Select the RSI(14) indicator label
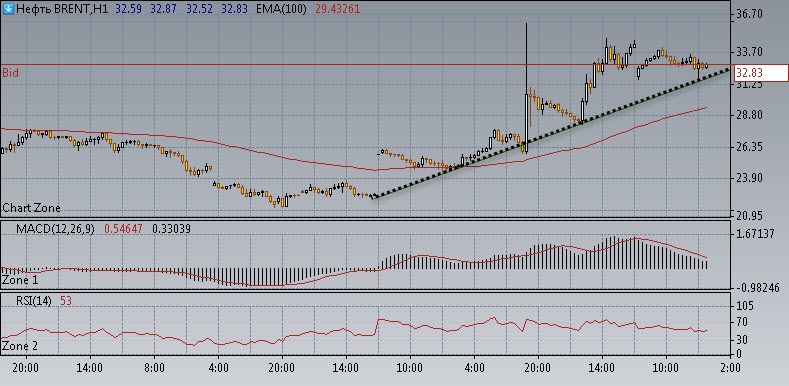The image size is (789, 386). click(33, 301)
